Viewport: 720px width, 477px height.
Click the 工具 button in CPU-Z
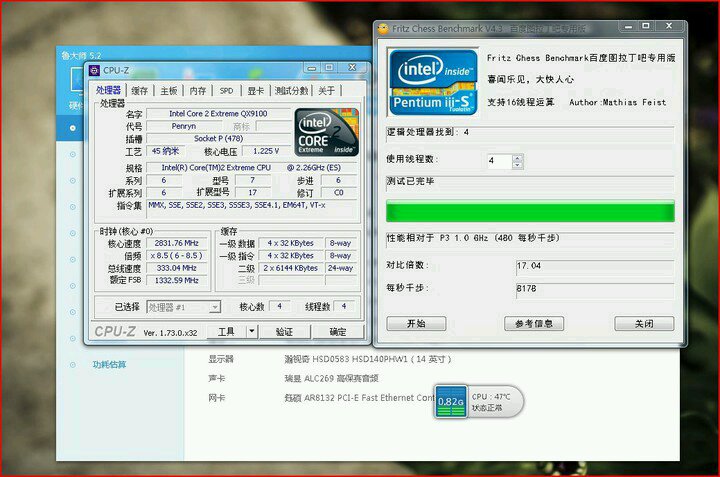point(226,331)
